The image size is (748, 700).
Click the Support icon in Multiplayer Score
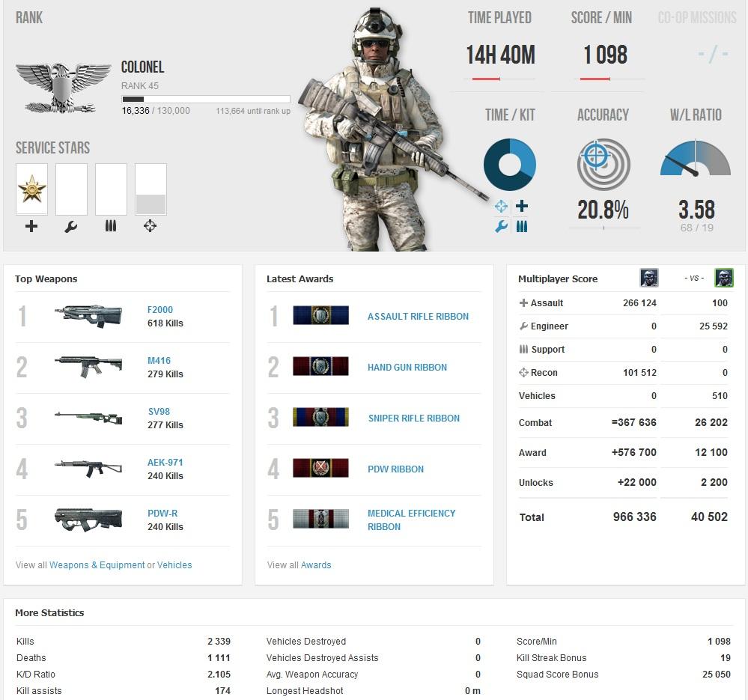tap(523, 349)
